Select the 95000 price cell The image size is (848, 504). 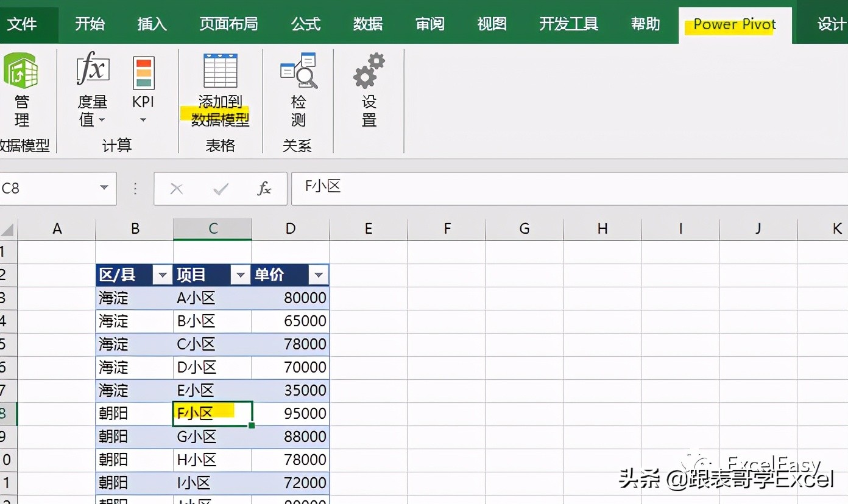(x=291, y=414)
